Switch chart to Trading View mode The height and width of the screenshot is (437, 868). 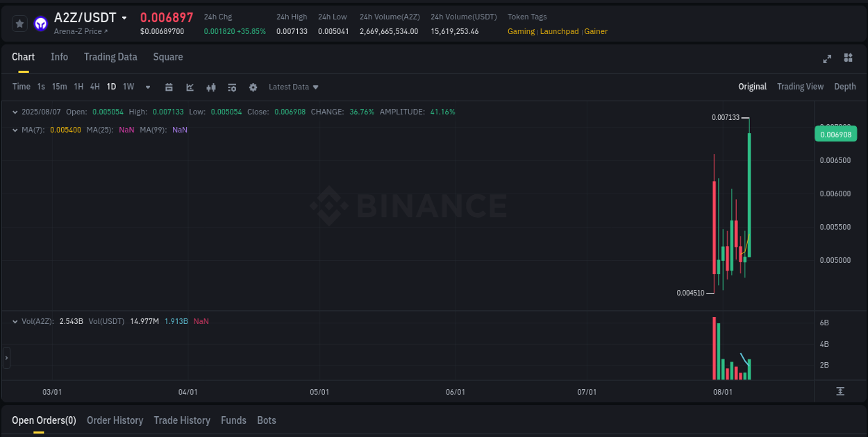(x=800, y=87)
